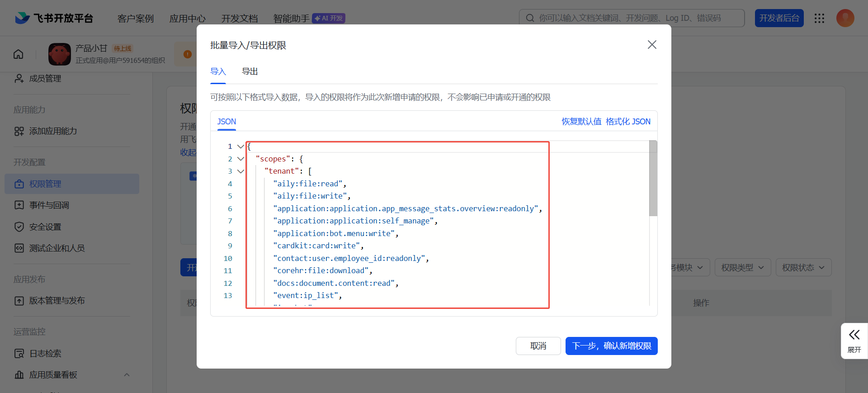The image size is (868, 393).
Task: Click the "aily:file:read" line in JSON
Action: click(x=310, y=184)
